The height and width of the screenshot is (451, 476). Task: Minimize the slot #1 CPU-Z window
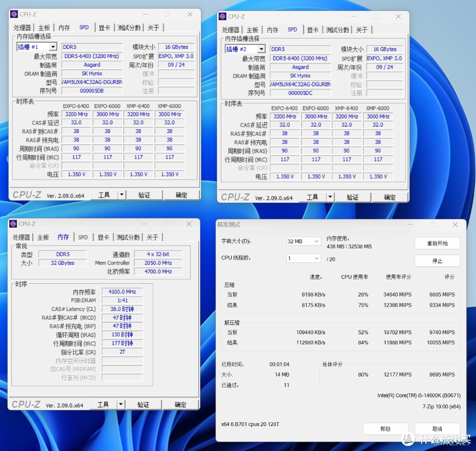(x=145, y=14)
